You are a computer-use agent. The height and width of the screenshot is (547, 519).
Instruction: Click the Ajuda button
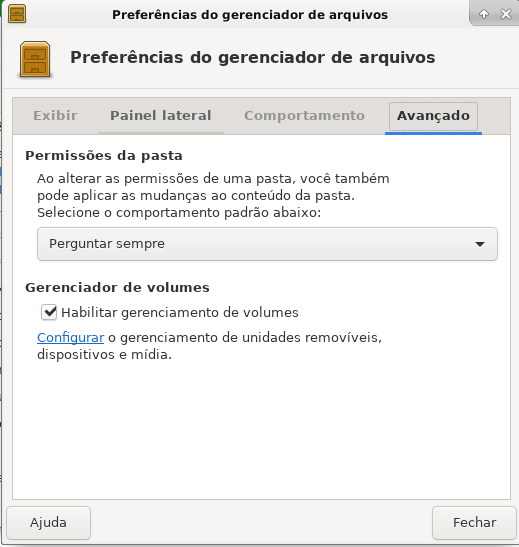point(48,523)
